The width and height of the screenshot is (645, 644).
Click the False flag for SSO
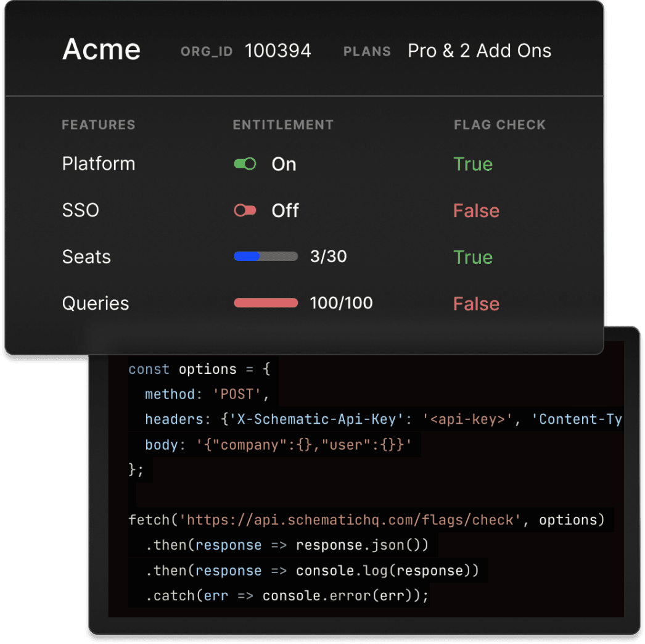[x=476, y=211]
